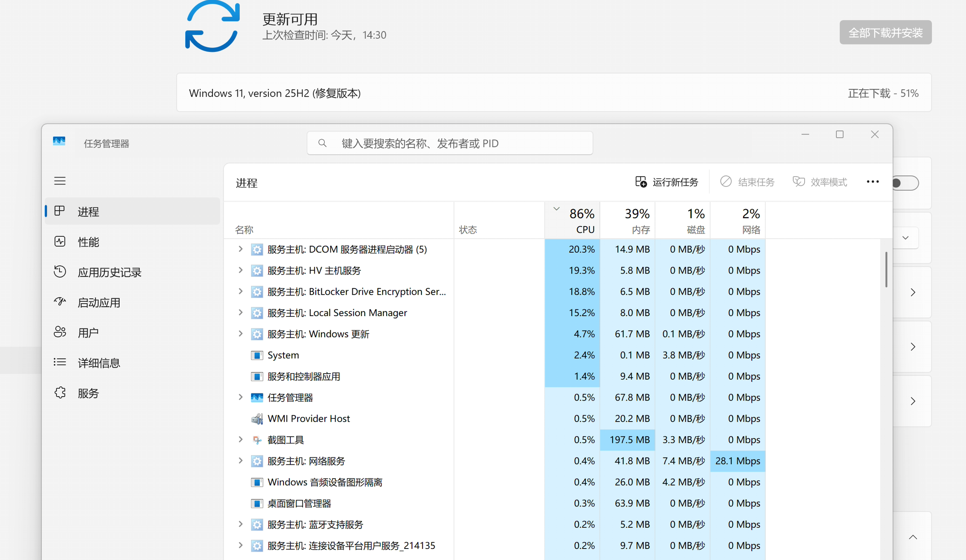
Task: Open the 服务 tab
Action: pyautogui.click(x=132, y=393)
